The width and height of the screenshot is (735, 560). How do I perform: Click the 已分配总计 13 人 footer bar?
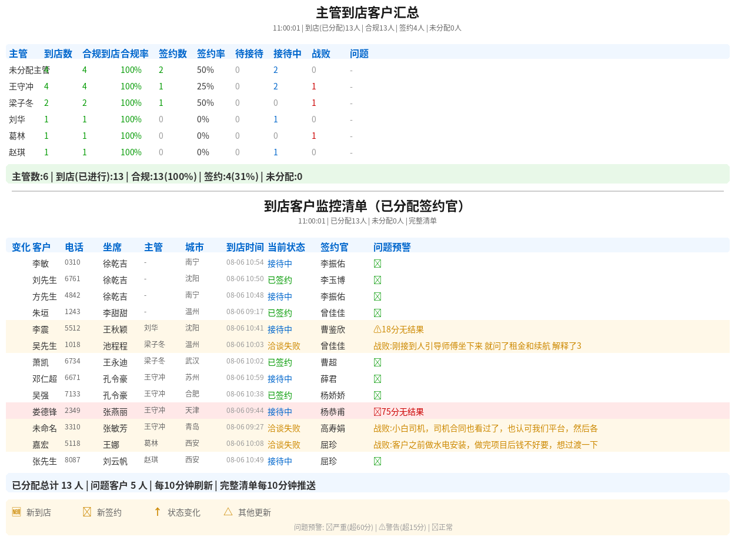click(x=367, y=483)
